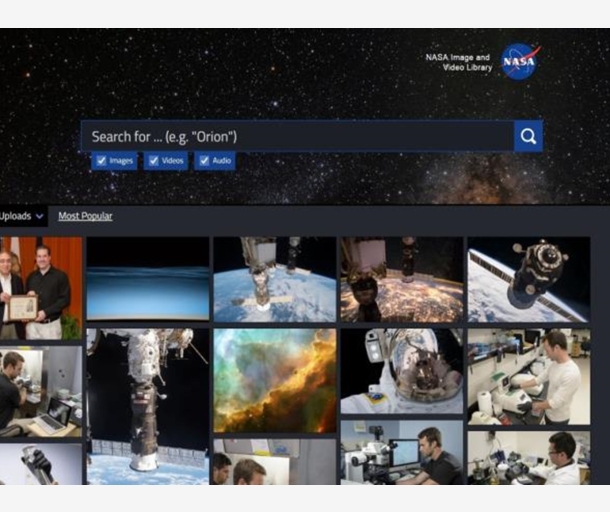Open the two men holding certificate photo
This screenshot has width=610, height=512.
click(41, 288)
